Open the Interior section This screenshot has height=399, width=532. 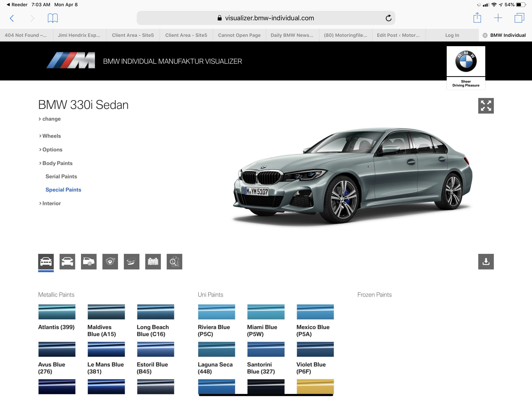click(51, 203)
